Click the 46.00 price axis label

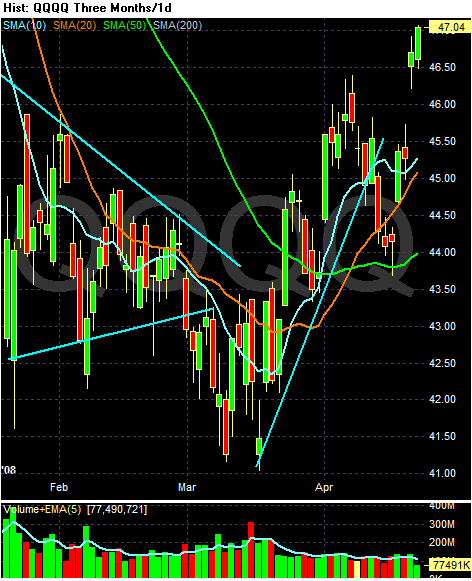click(442, 104)
